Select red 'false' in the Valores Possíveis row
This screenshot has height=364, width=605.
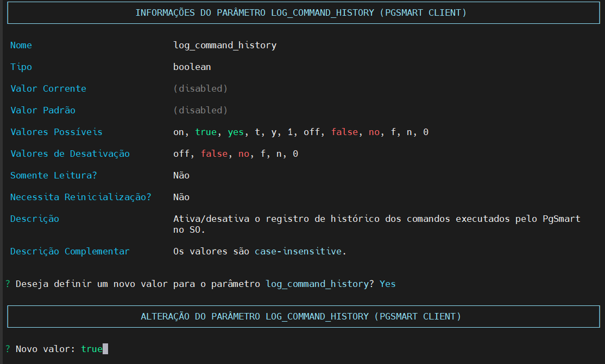point(344,132)
